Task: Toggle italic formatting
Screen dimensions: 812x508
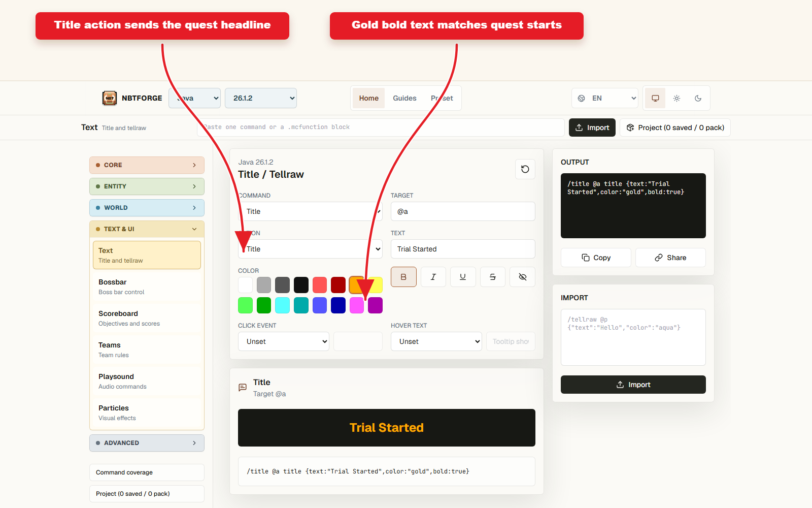Action: pyautogui.click(x=433, y=277)
